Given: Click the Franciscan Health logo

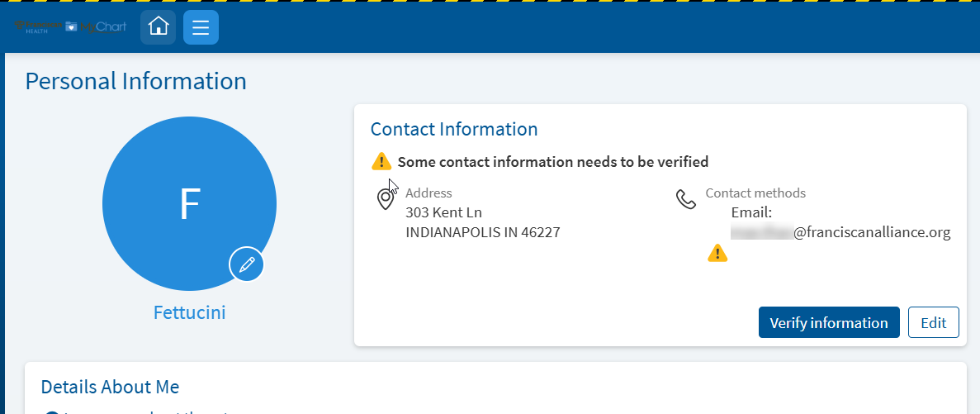Looking at the screenshot, I should tap(37, 27).
